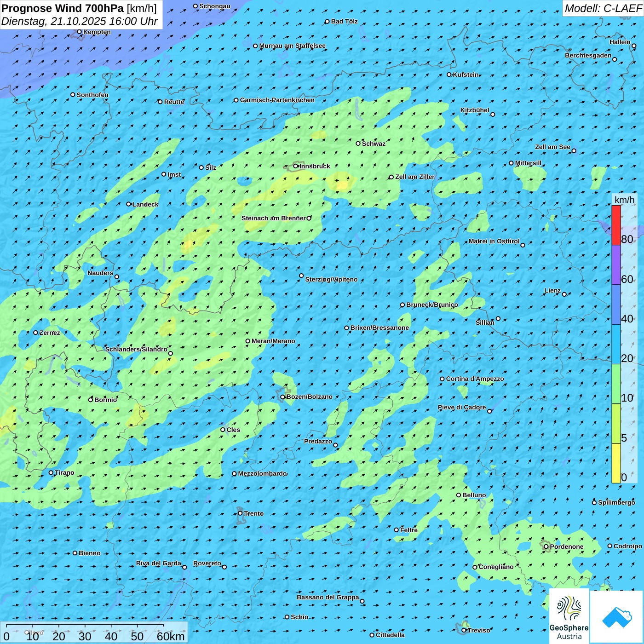644x644 pixels.
Task: Select the date 'Dienstag, 21.10.2025 16:00 Uhr'
Action: (x=80, y=21)
